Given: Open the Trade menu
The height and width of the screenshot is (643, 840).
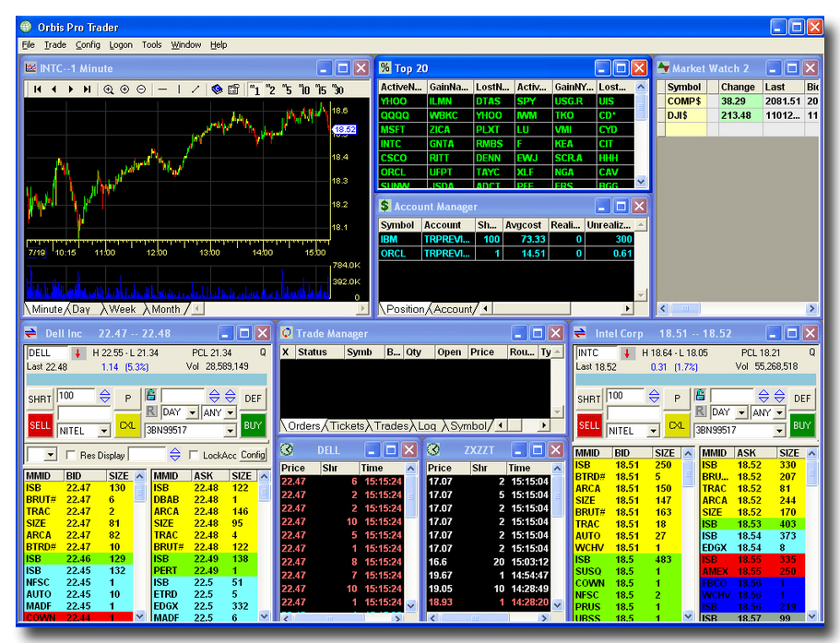Looking at the screenshot, I should click(x=55, y=45).
